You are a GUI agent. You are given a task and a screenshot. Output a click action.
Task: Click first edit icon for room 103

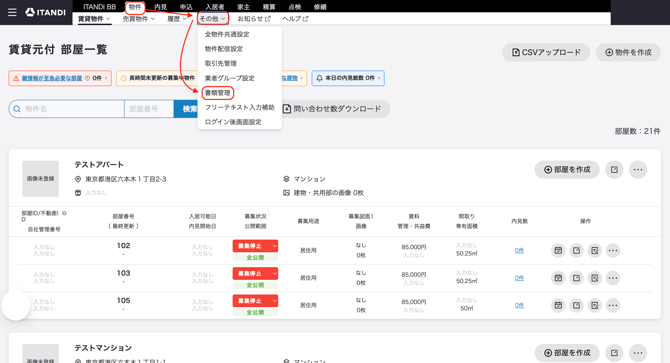pos(576,278)
